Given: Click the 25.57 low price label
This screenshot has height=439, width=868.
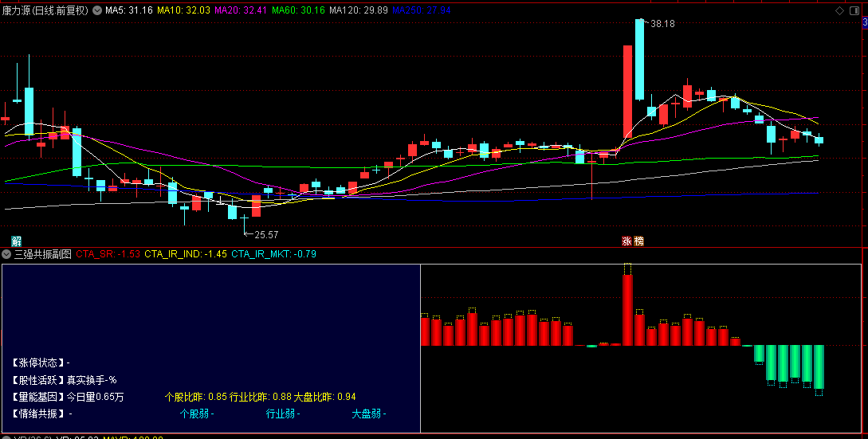Looking at the screenshot, I should tap(266, 235).
